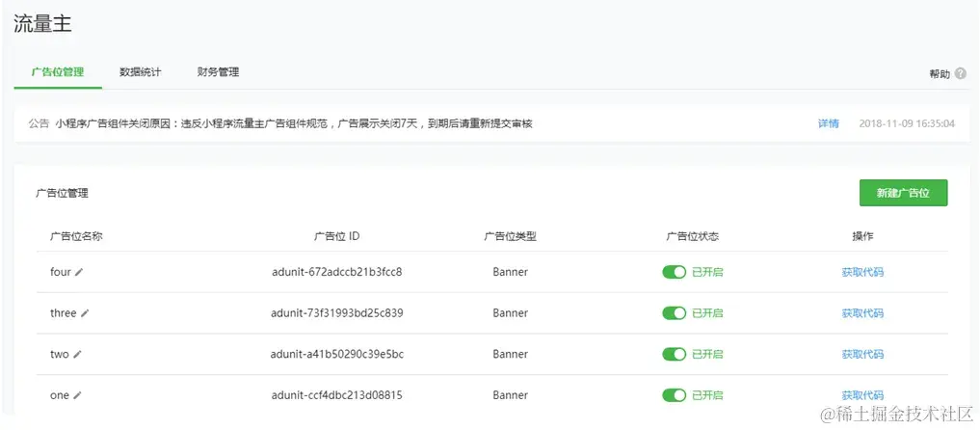Click the ad unit name two

60,354
